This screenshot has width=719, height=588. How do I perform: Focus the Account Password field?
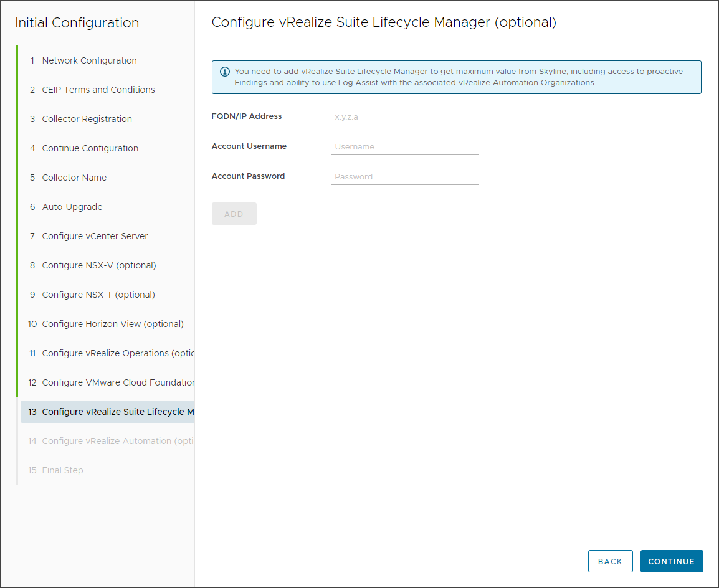coord(405,176)
